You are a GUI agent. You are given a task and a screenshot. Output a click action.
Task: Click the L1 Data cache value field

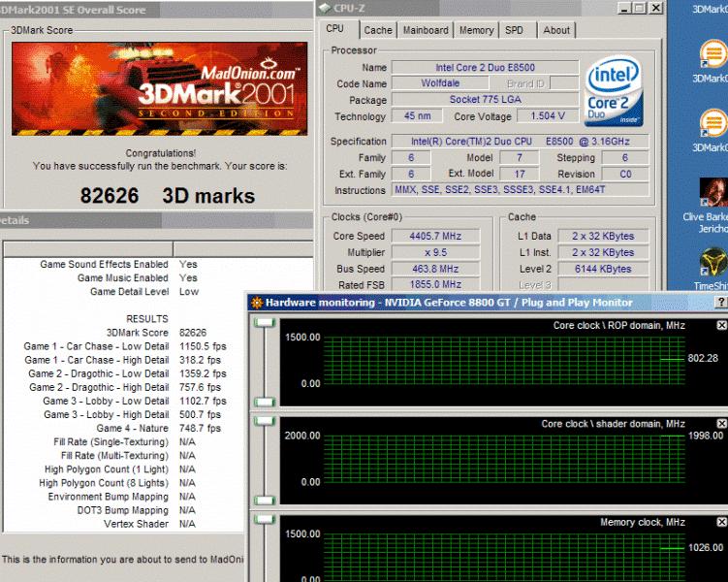point(603,236)
